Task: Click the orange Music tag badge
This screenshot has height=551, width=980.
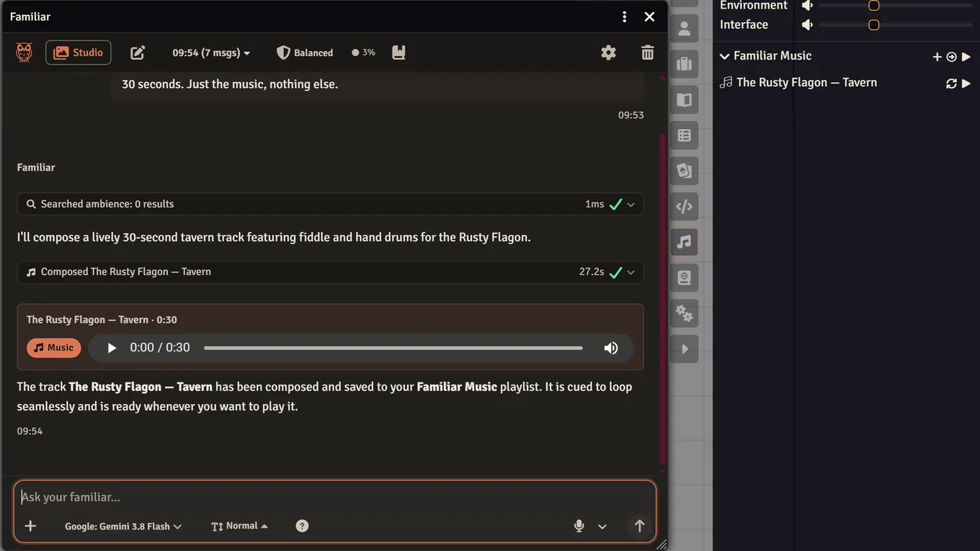Action: tap(54, 348)
